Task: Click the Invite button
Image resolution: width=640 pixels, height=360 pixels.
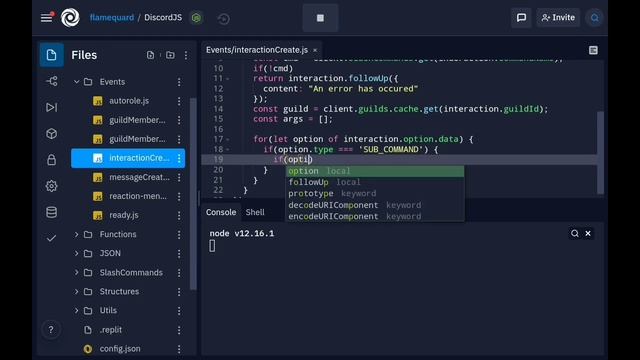Action: (x=558, y=18)
